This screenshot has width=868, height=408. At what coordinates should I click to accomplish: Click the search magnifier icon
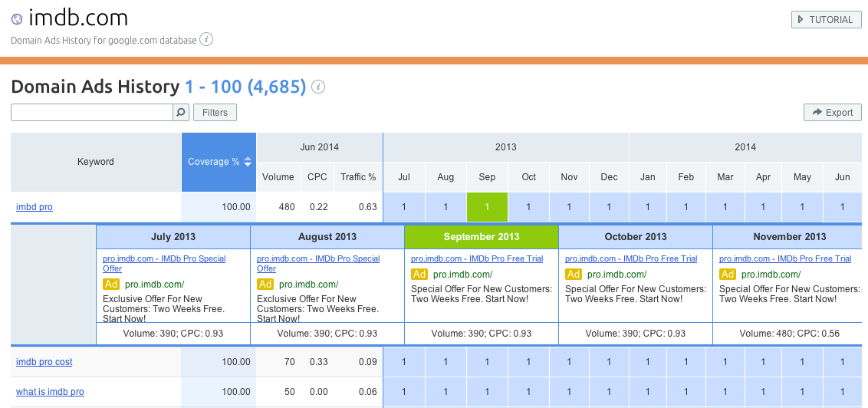[181, 113]
